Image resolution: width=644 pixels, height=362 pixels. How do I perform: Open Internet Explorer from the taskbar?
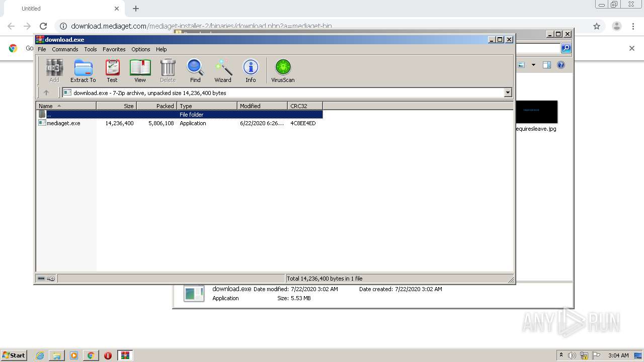40,355
